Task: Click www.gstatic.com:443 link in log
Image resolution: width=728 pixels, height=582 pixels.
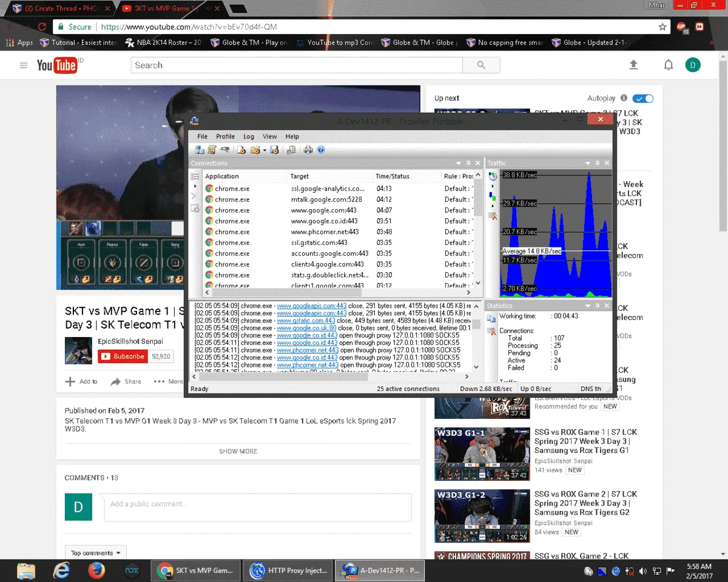Action: point(306,321)
